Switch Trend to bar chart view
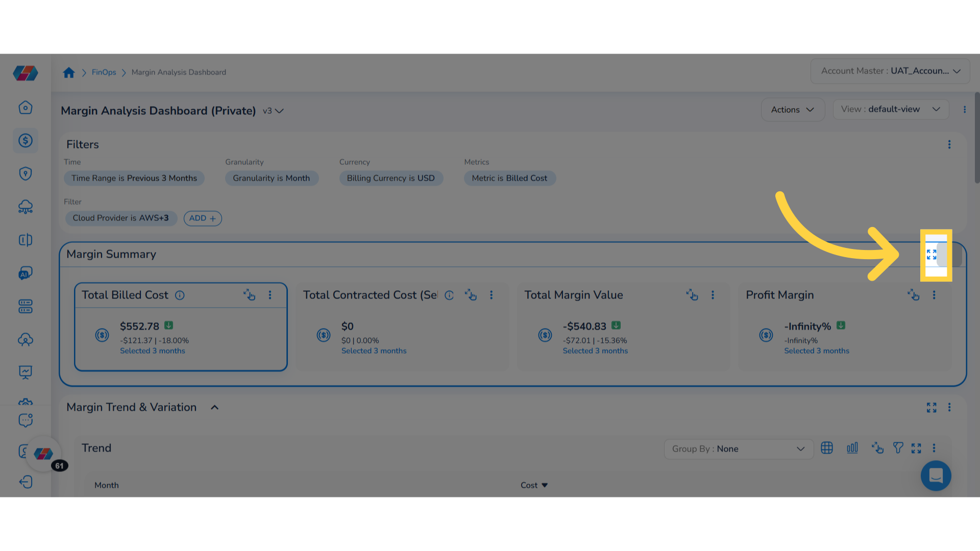Screen dimensions: 980x551 852,448
